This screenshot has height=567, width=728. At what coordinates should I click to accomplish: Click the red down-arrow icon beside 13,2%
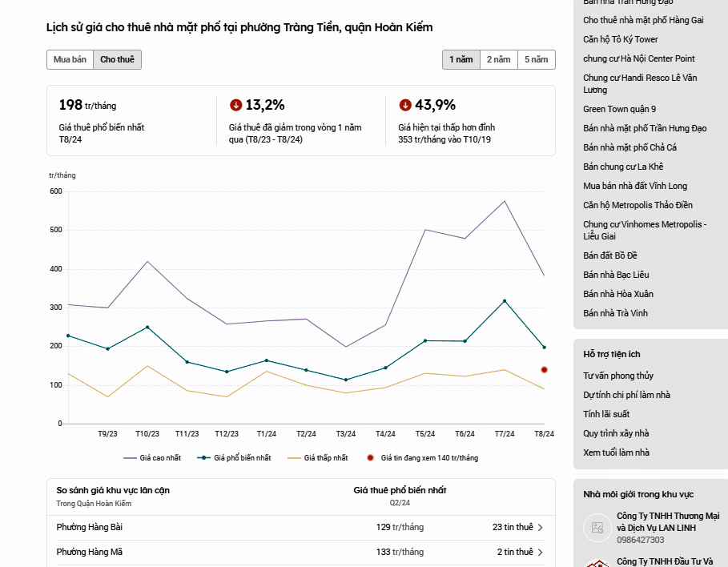tap(235, 105)
